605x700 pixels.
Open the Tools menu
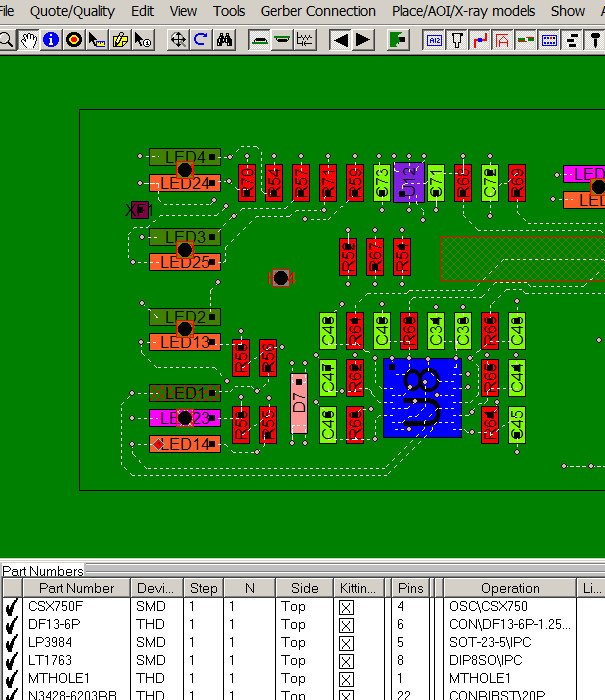pos(229,11)
